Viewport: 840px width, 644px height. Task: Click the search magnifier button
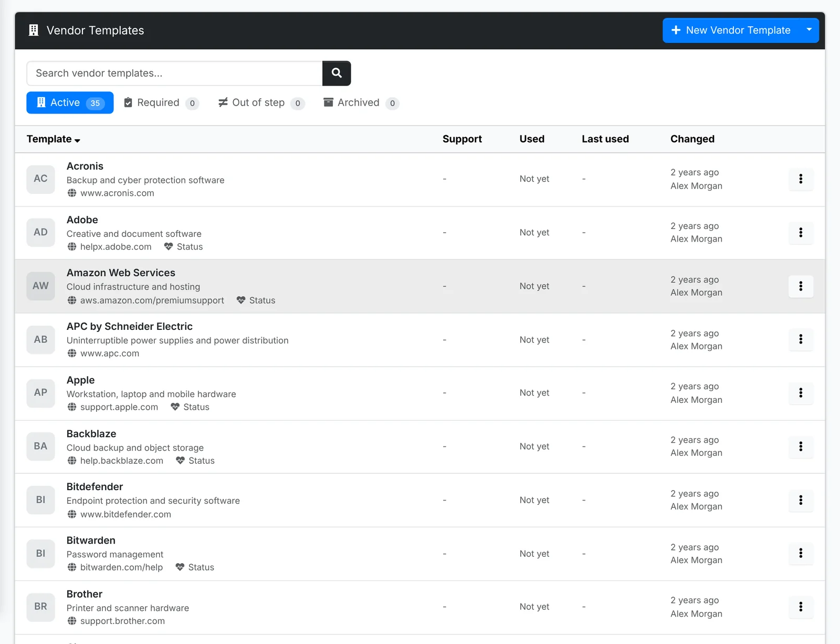(x=337, y=73)
